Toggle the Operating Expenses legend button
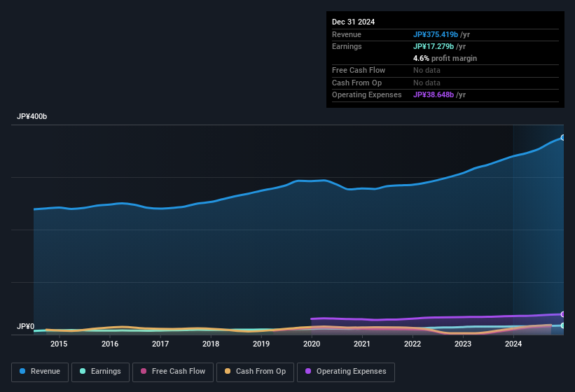Viewport: 575px width, 392px height. tap(346, 372)
